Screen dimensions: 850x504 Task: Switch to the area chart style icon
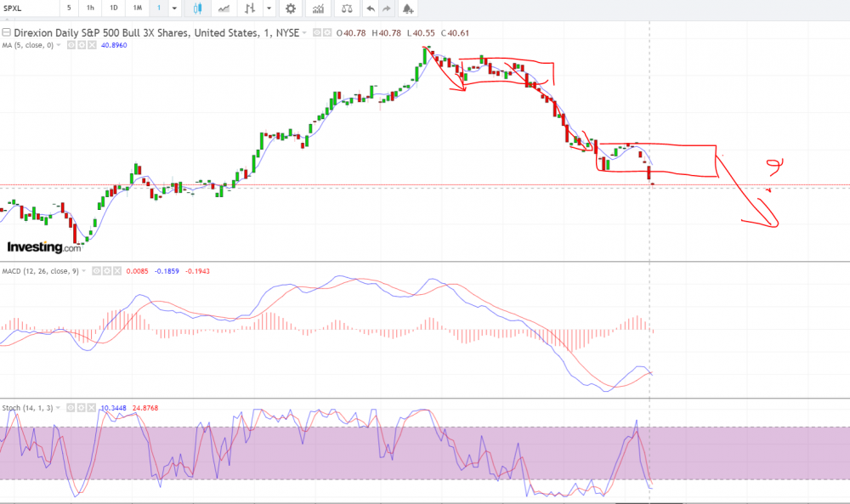coord(224,8)
